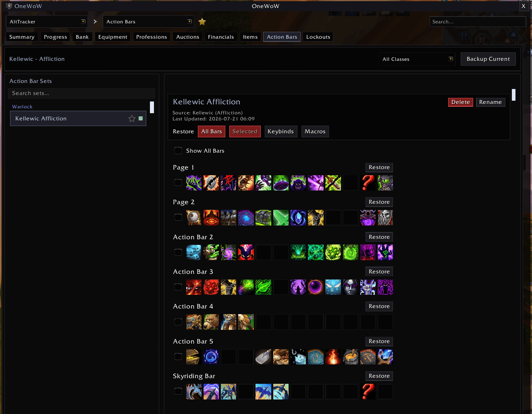The image size is (532, 414).
Task: Select the Kellewic Affliction set in the list
Action: click(x=78, y=118)
